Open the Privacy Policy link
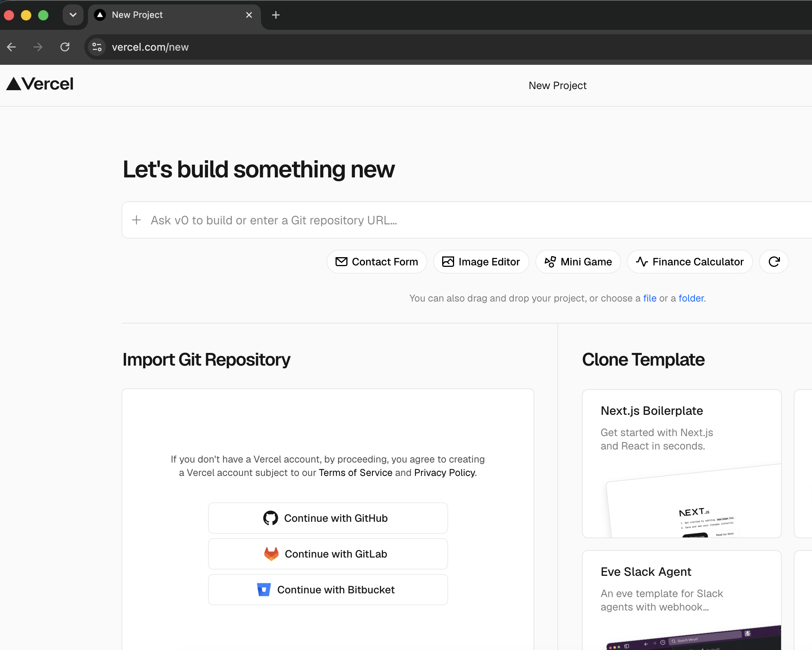 [445, 473]
